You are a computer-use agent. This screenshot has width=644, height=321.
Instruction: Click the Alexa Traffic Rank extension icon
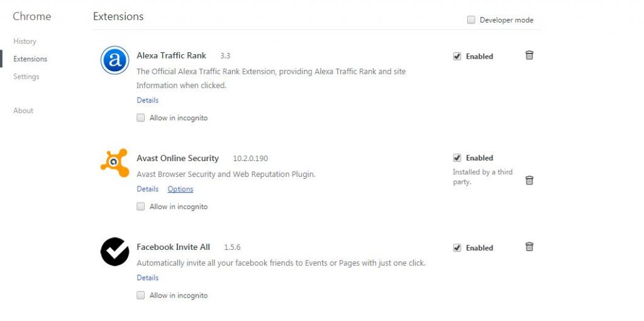(114, 60)
